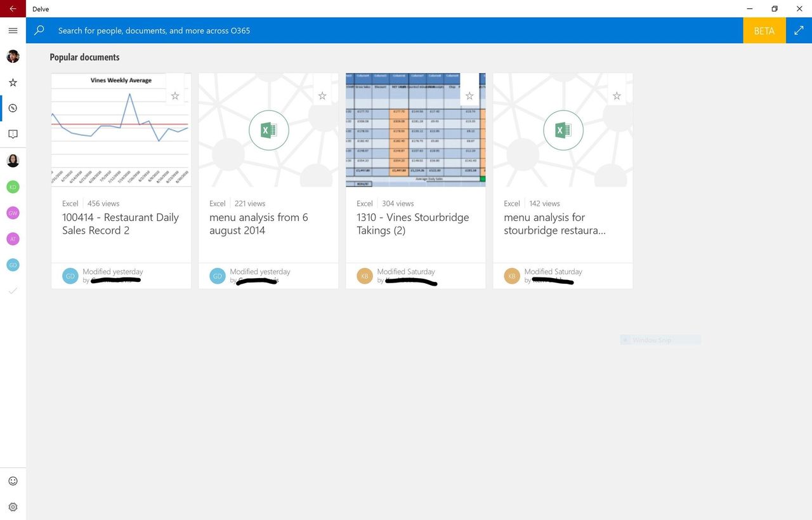Open 1310 - Vines Stourbridge Takings (2) title
The image size is (812, 520).
(413, 223)
